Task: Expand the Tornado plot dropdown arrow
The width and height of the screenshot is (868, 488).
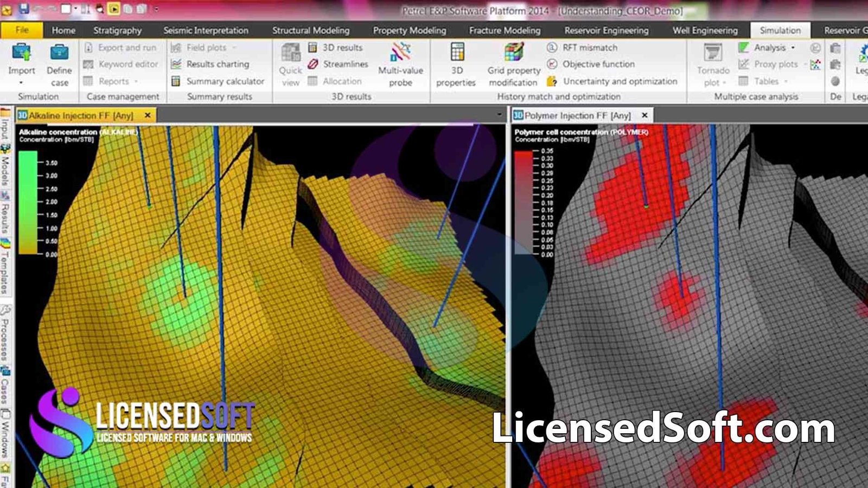Action: 724,84
